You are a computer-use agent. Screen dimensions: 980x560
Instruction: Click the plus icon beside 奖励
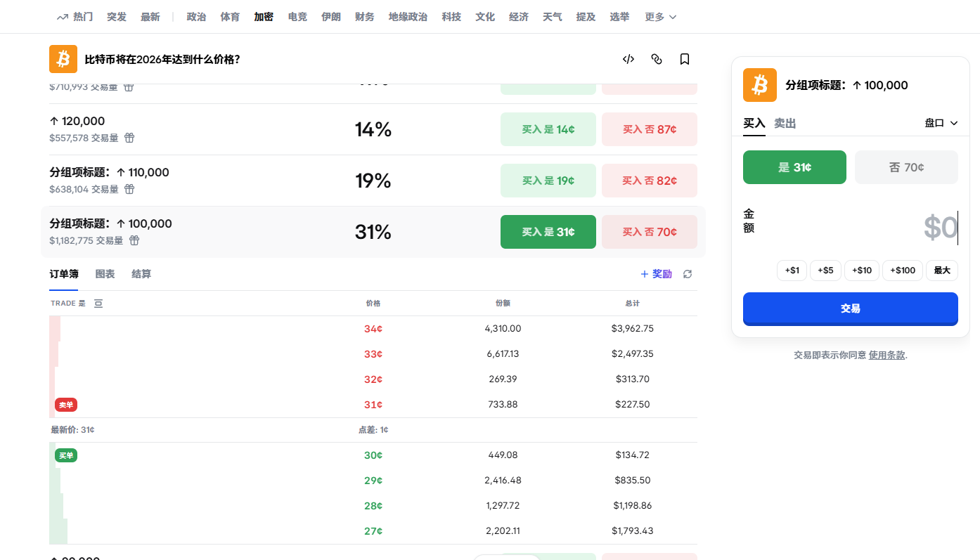[x=644, y=274]
